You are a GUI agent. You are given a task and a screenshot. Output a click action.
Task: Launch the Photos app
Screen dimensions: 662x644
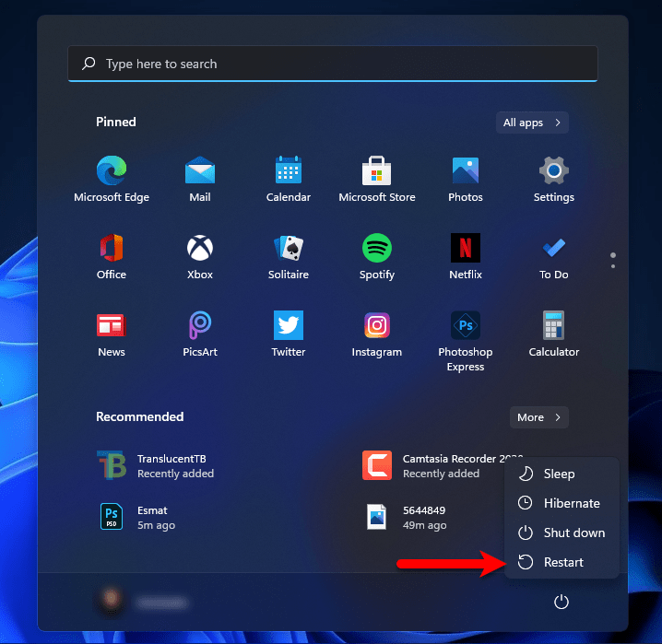click(x=466, y=179)
